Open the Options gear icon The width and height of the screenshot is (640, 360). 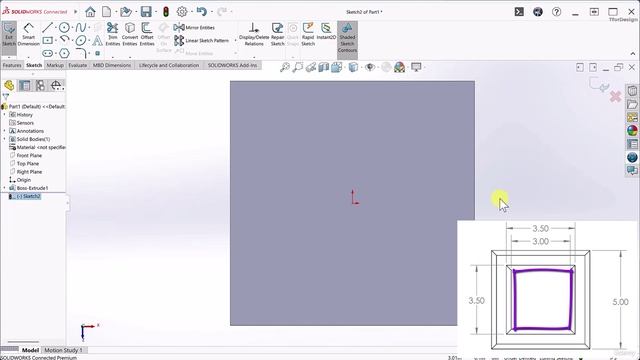[x=182, y=12]
